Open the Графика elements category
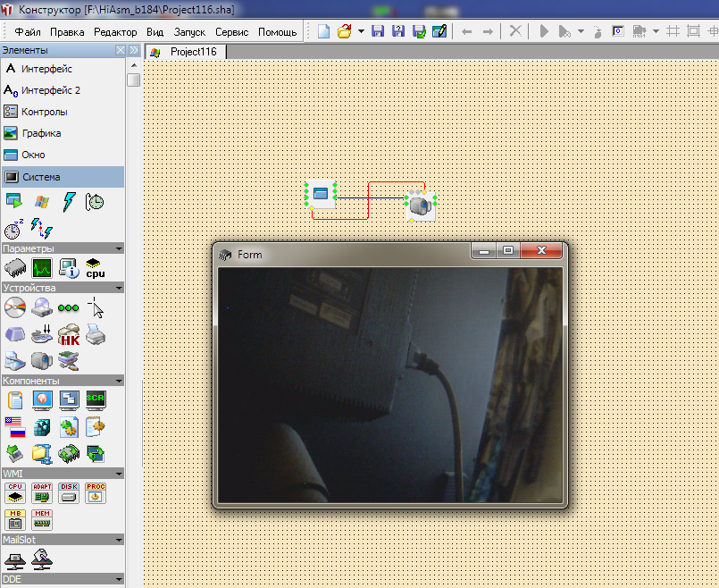This screenshot has width=719, height=588. (41, 133)
